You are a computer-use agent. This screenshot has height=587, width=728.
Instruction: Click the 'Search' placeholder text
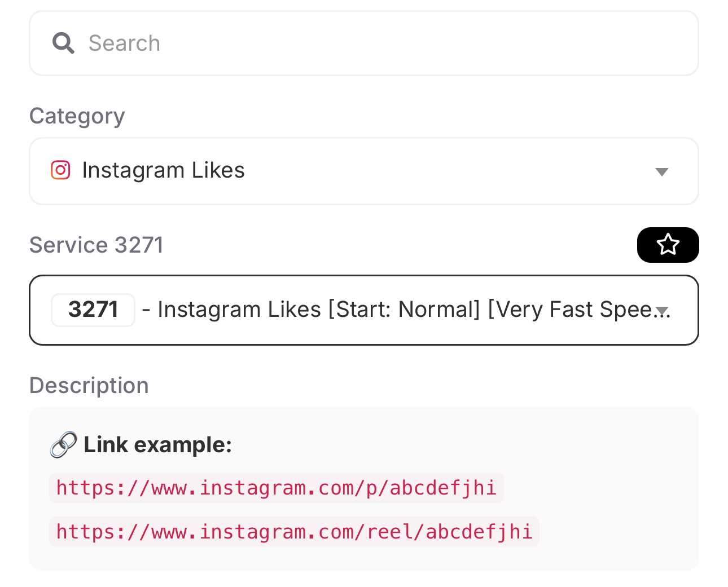(x=124, y=43)
